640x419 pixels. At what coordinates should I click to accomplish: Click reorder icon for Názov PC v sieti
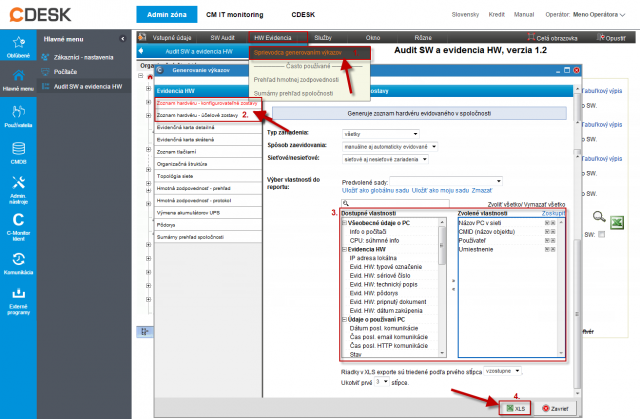547,223
